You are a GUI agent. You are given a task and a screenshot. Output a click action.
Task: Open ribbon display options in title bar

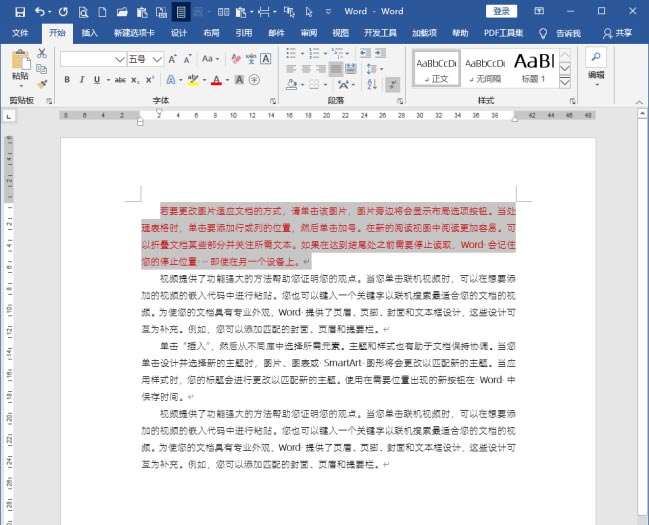539,11
